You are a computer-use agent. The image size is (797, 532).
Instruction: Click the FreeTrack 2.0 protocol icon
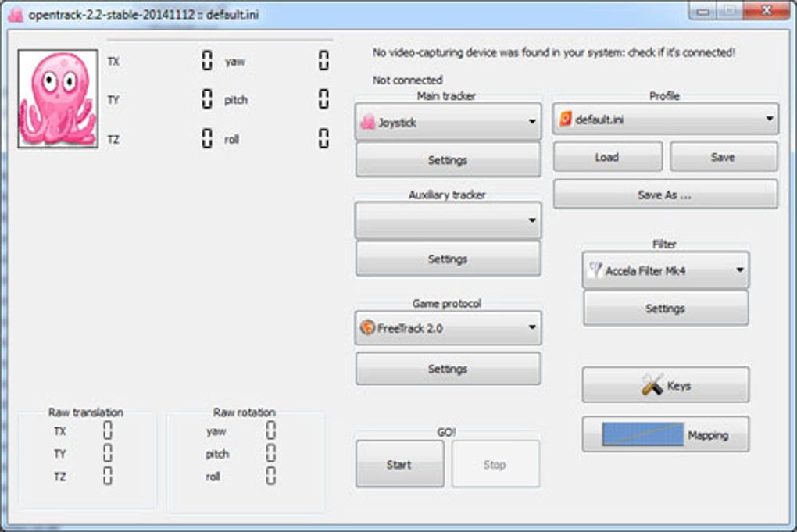pyautogui.click(x=367, y=327)
